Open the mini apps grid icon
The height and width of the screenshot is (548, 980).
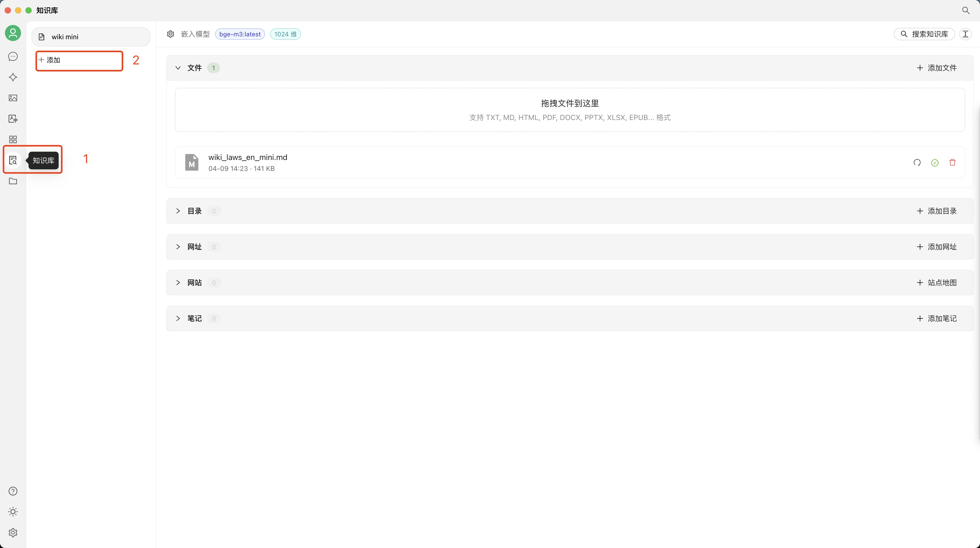point(13,139)
